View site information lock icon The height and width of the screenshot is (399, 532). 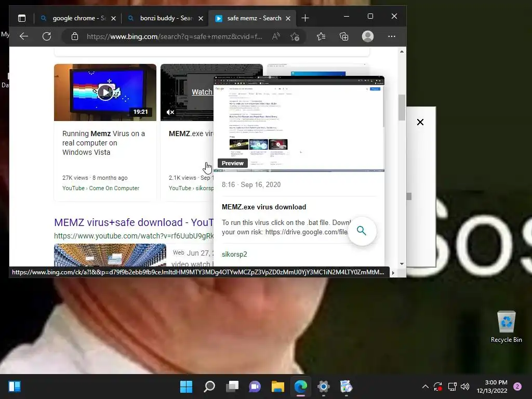75,36
